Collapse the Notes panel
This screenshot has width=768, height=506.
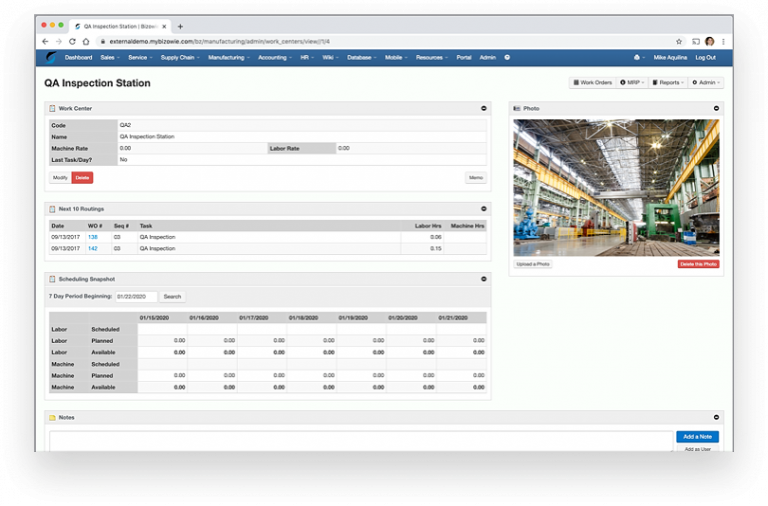click(716, 417)
